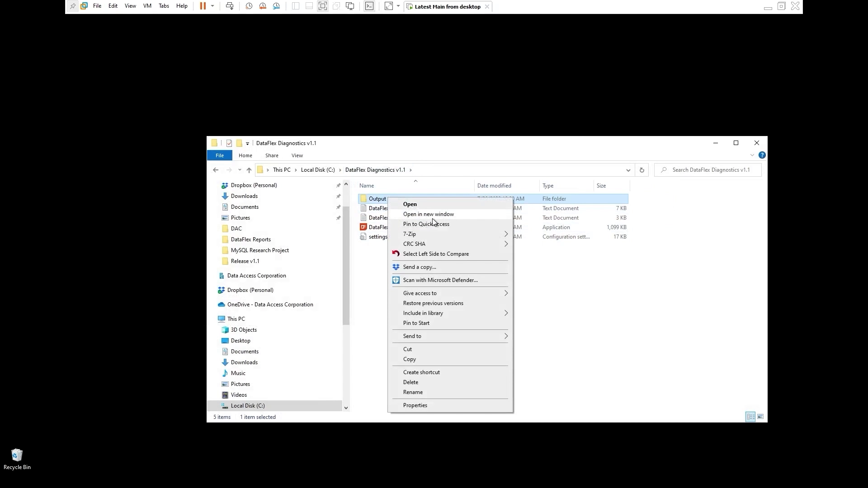Select Music folder in navigation pane
868x488 pixels.
click(238, 373)
